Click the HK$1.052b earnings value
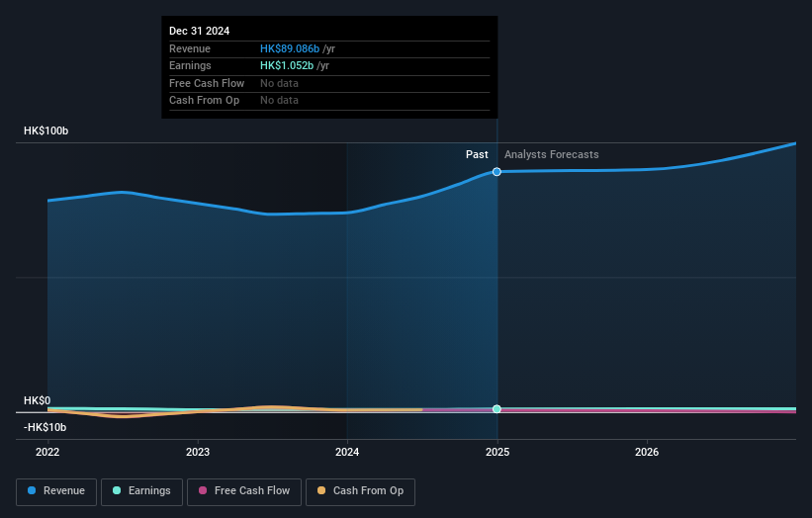Viewport: 812px width, 518px height. tap(287, 65)
